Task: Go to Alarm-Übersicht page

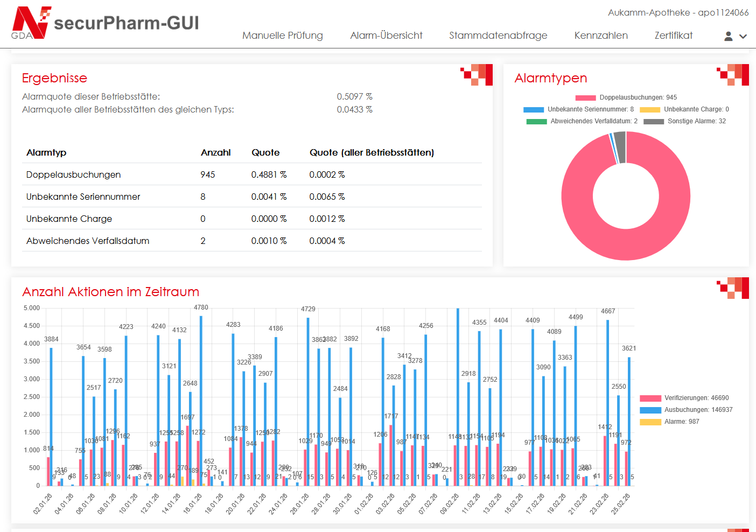Action: pyautogui.click(x=386, y=36)
